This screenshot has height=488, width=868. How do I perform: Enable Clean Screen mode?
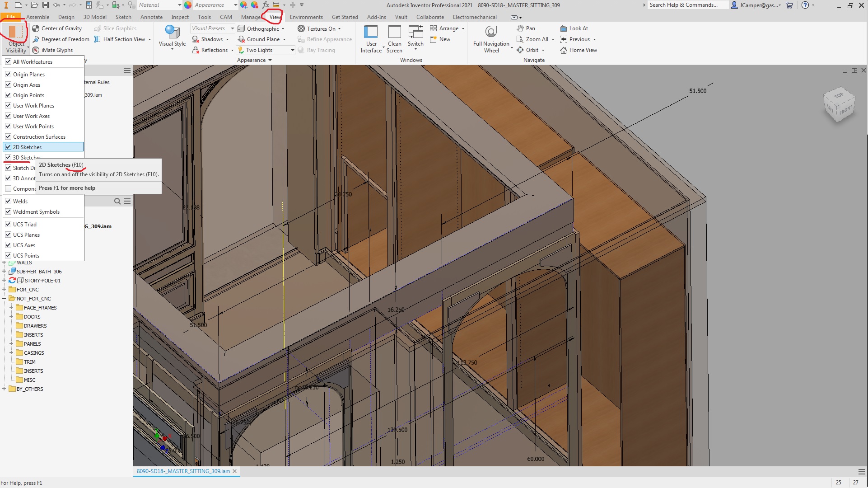(x=394, y=38)
